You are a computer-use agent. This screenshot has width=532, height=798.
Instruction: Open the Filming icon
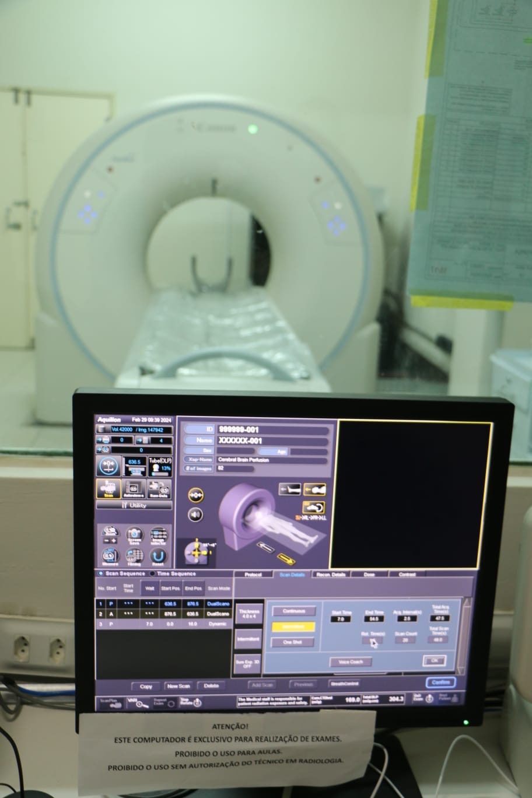[x=134, y=556]
